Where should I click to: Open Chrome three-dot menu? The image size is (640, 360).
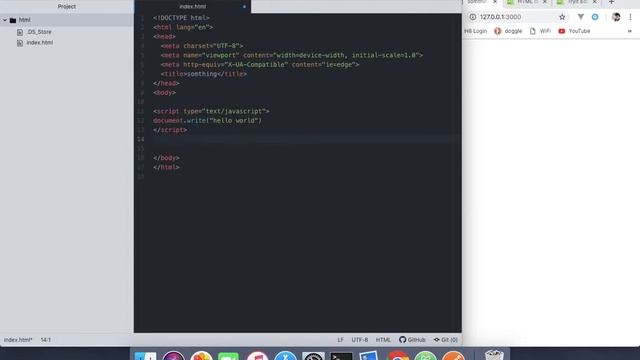pos(630,17)
